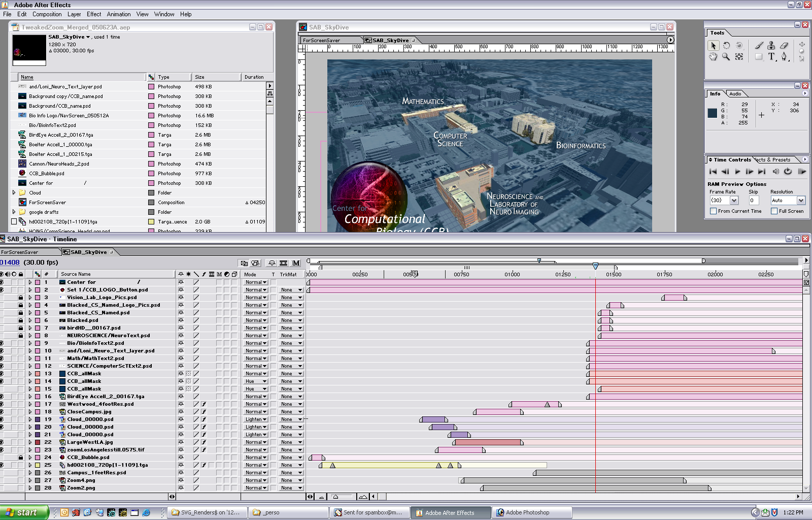
Task: Select the Clone Stamp tool
Action: (x=771, y=45)
